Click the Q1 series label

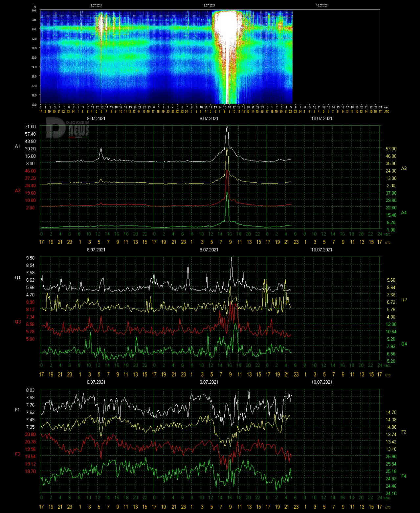click(x=18, y=278)
